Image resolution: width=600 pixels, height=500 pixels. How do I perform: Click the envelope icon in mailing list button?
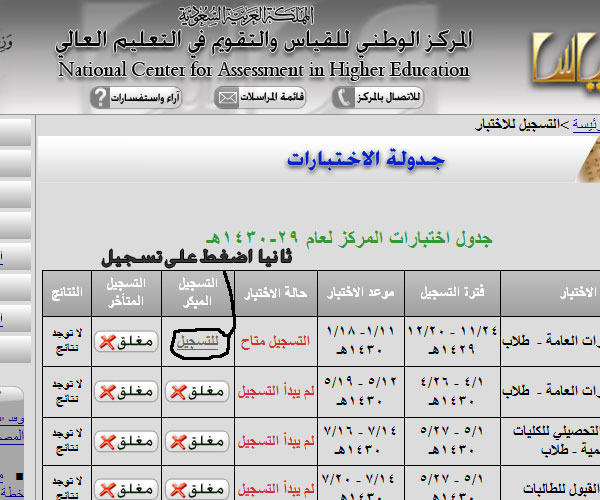[227, 98]
